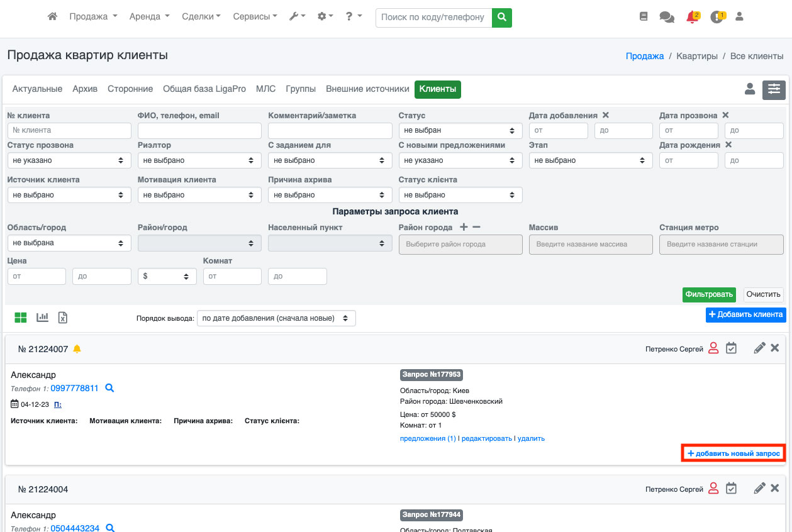Add a district with the plus icon
This screenshot has height=532, width=792.
click(x=464, y=227)
